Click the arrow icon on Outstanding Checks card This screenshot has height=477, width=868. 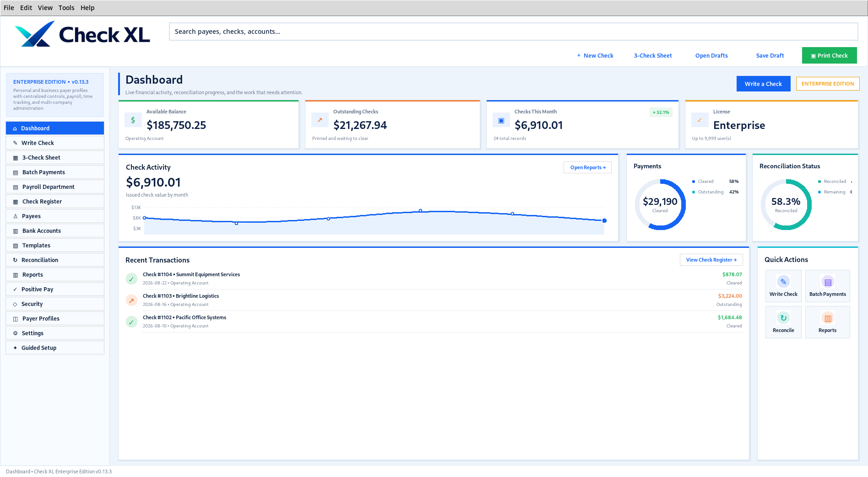[320, 120]
